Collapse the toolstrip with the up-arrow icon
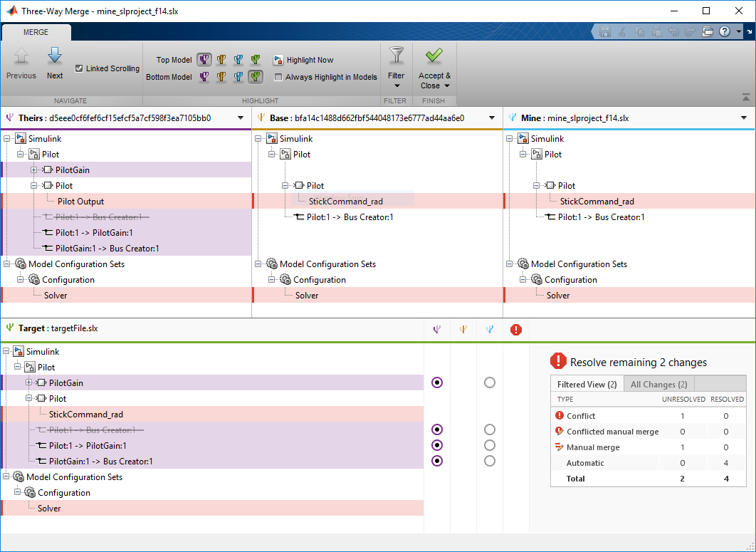Image resolution: width=756 pixels, height=552 pixels. 746,98
